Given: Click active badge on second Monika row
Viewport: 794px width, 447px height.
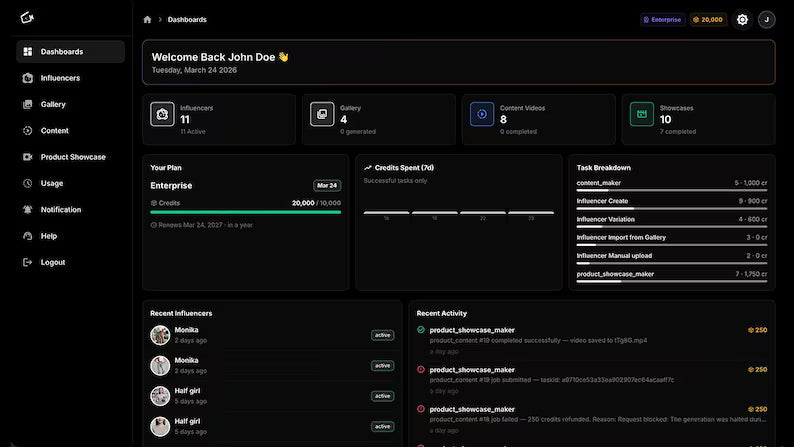Looking at the screenshot, I should click(382, 365).
